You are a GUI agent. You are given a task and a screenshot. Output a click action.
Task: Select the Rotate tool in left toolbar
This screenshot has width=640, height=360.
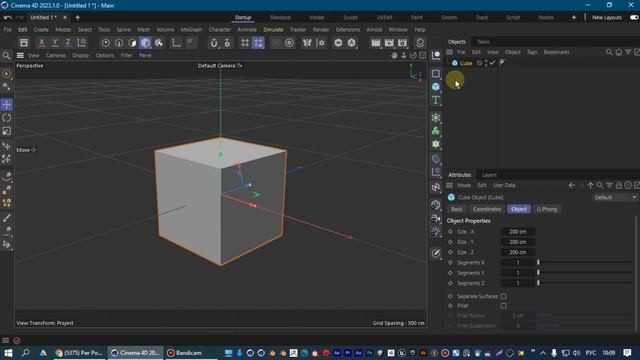click(7, 118)
